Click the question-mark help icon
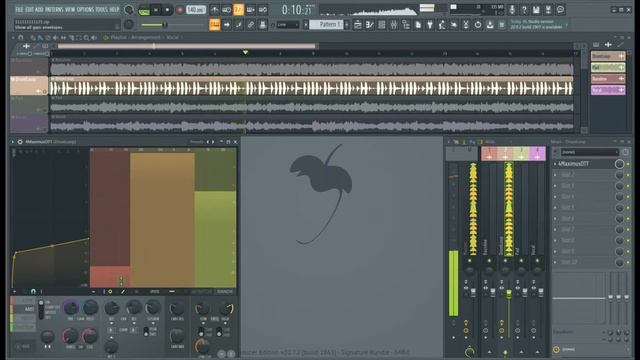 (x=524, y=9)
